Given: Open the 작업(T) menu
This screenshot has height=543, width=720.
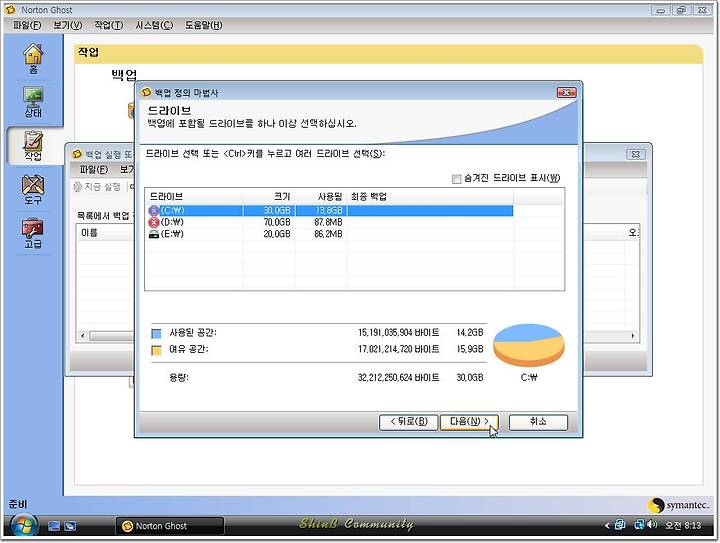Looking at the screenshot, I should point(109,25).
